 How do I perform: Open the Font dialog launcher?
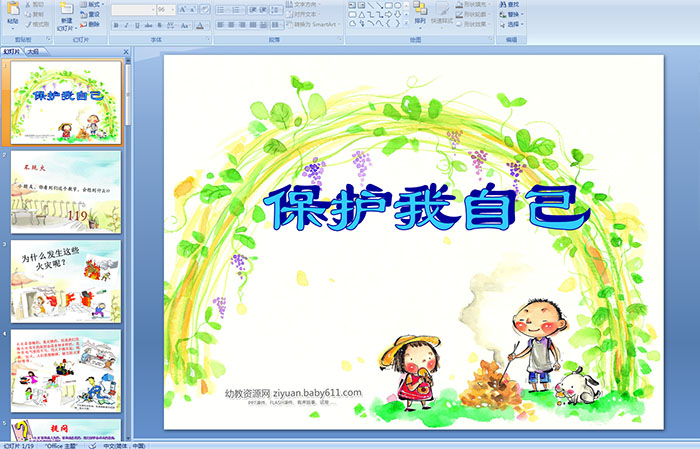[x=208, y=39]
